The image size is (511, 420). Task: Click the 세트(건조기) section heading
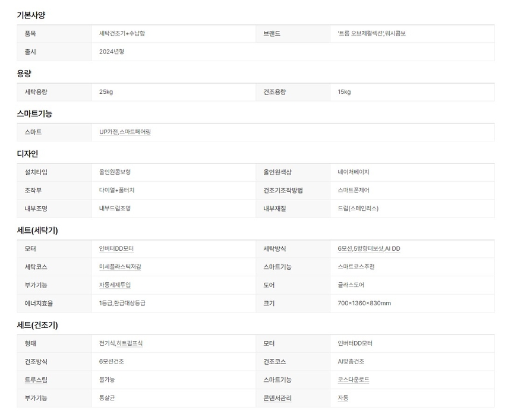pyautogui.click(x=37, y=325)
